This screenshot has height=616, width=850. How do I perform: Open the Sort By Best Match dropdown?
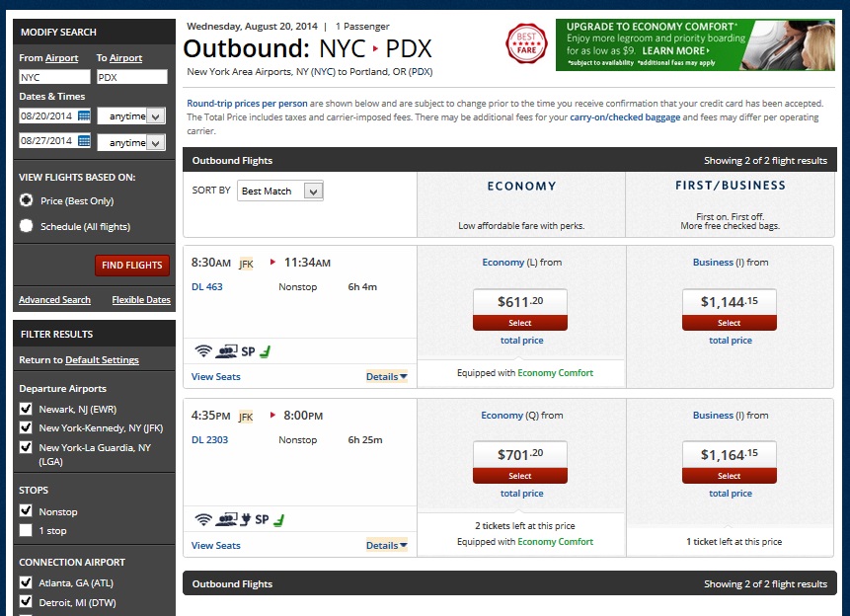(x=280, y=191)
